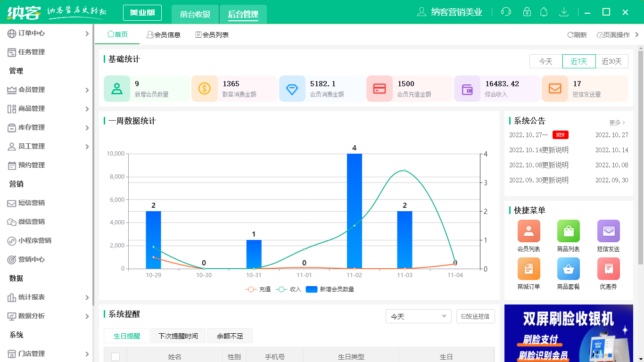Click the 商品列表 quick menu icon

click(569, 231)
